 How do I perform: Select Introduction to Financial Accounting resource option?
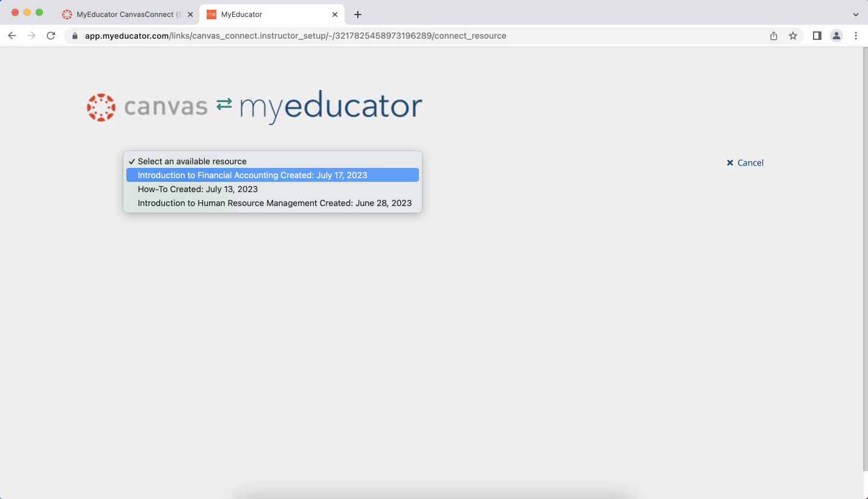(x=272, y=175)
